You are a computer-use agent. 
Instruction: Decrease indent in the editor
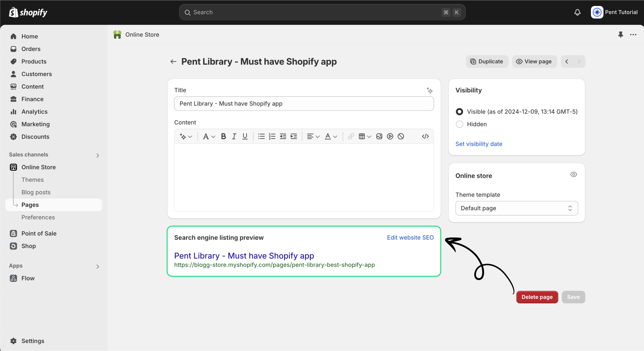pos(283,136)
